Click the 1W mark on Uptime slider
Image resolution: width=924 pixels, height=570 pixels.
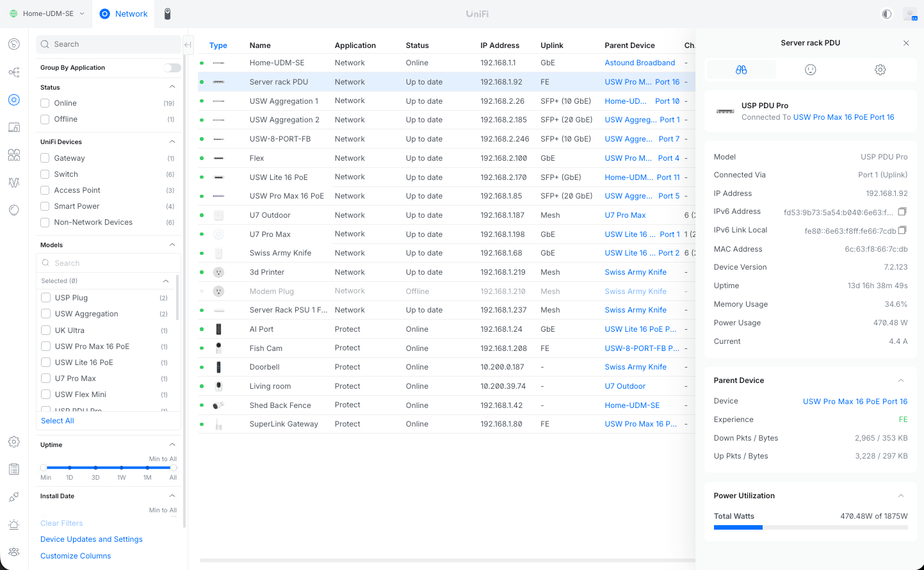click(x=122, y=468)
